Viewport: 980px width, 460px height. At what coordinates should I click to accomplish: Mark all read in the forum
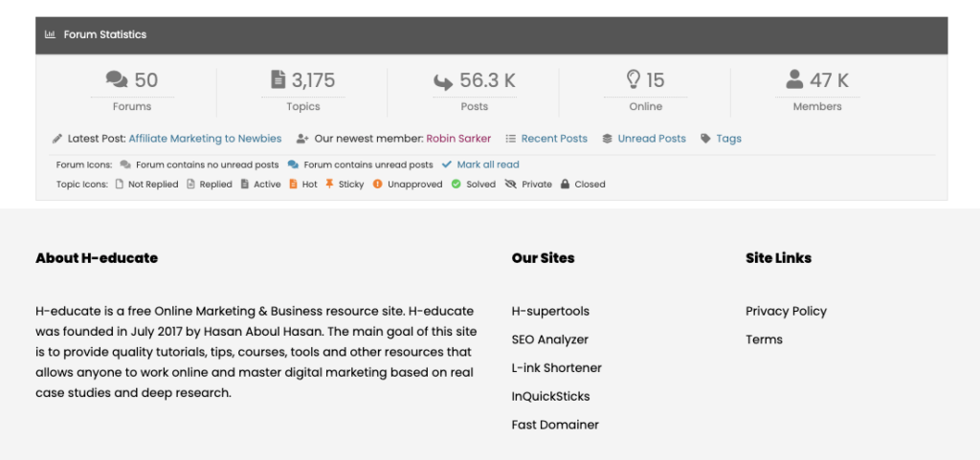[x=488, y=164]
